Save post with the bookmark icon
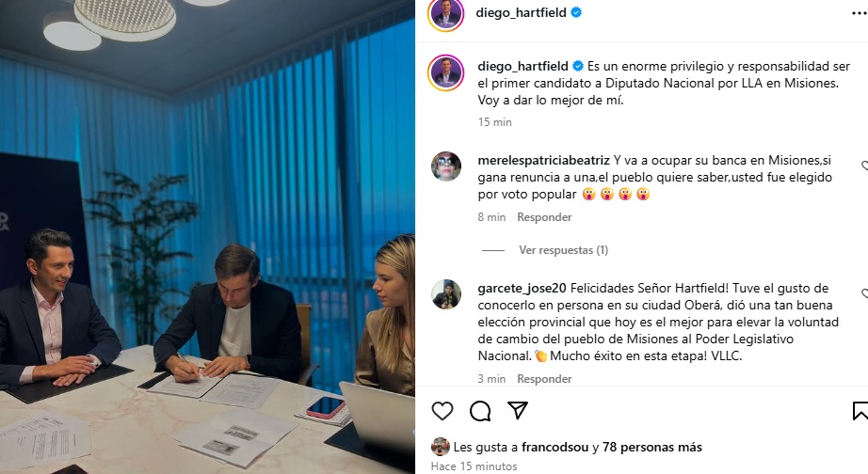This screenshot has width=868, height=474. coord(860,411)
